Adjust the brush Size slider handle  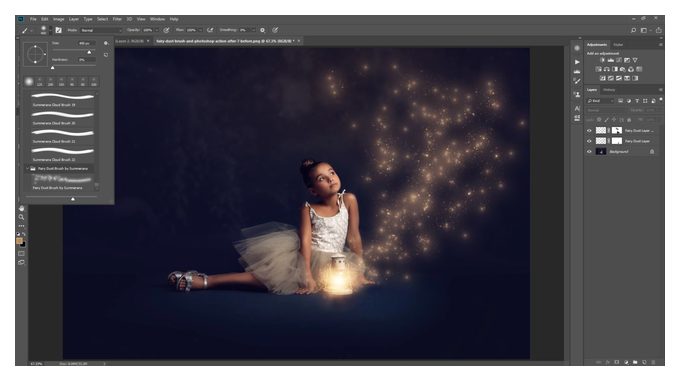coord(89,52)
